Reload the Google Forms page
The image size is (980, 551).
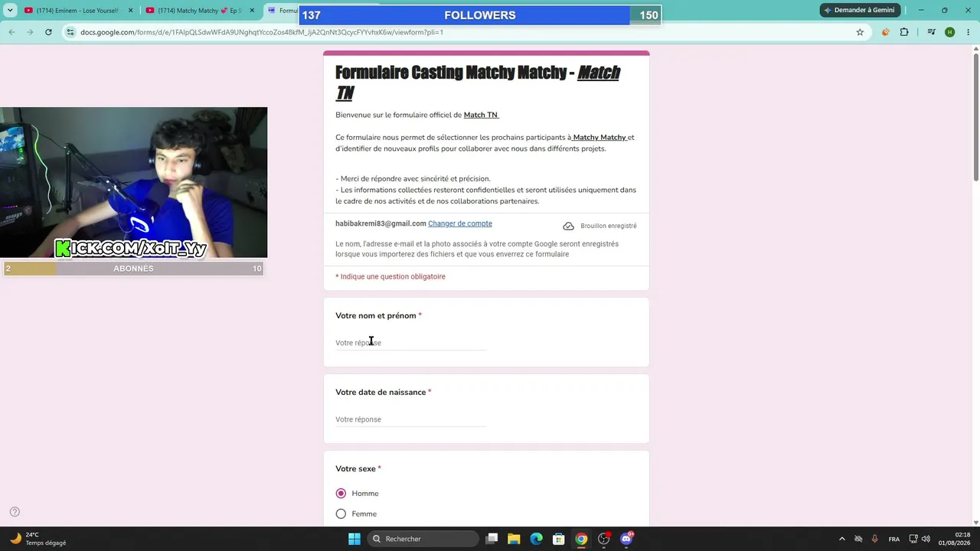pos(48,32)
